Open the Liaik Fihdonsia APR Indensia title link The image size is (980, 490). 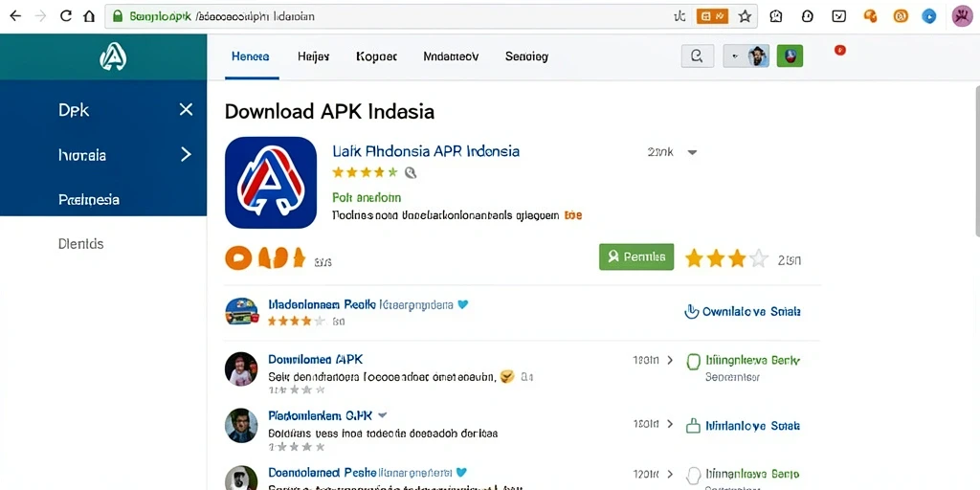coord(426,151)
